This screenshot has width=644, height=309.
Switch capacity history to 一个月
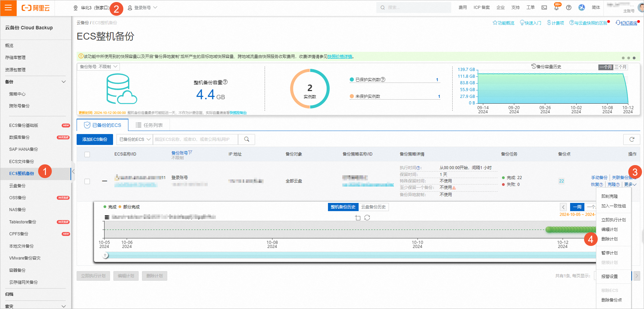point(606,67)
